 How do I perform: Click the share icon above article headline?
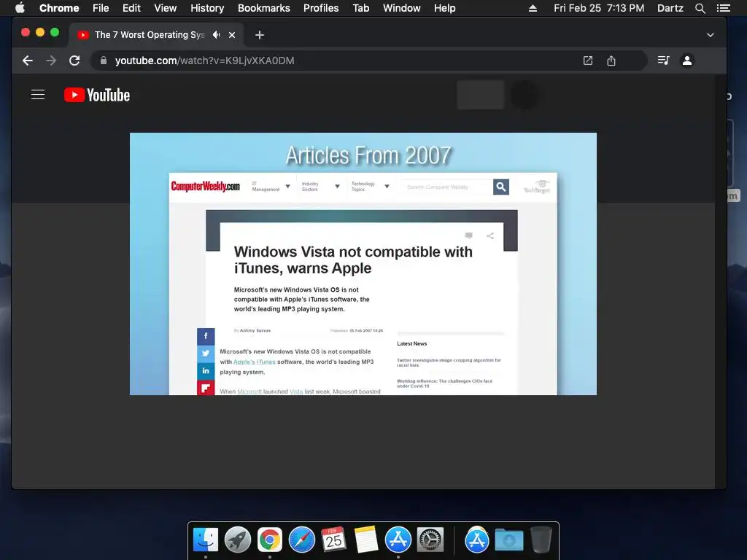(489, 236)
